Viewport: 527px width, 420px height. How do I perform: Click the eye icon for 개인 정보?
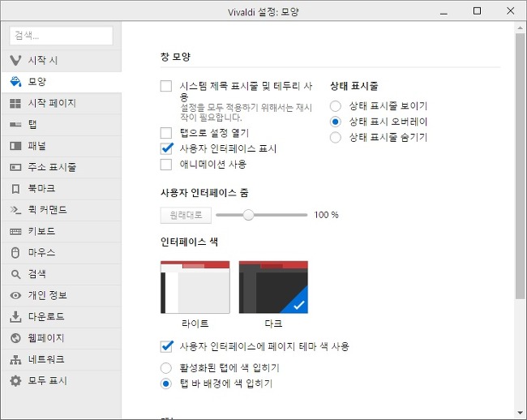click(15, 295)
